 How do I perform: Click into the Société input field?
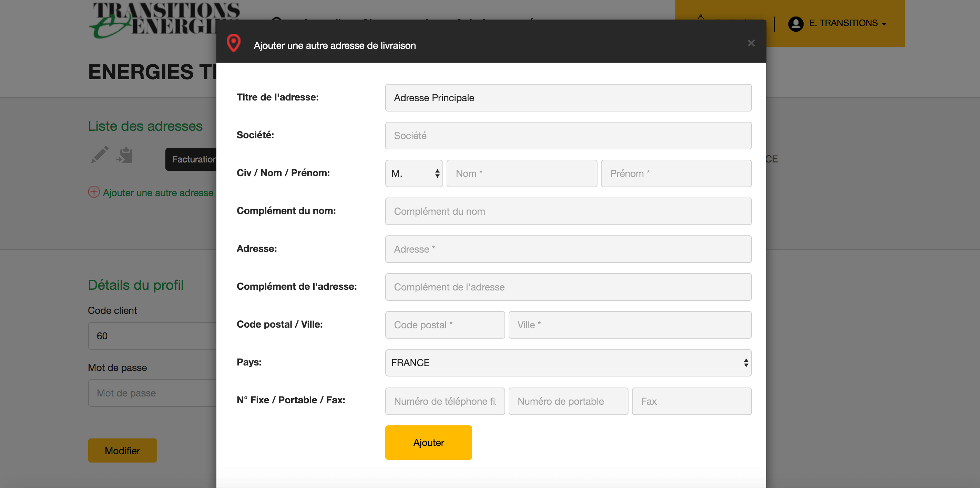tap(568, 136)
